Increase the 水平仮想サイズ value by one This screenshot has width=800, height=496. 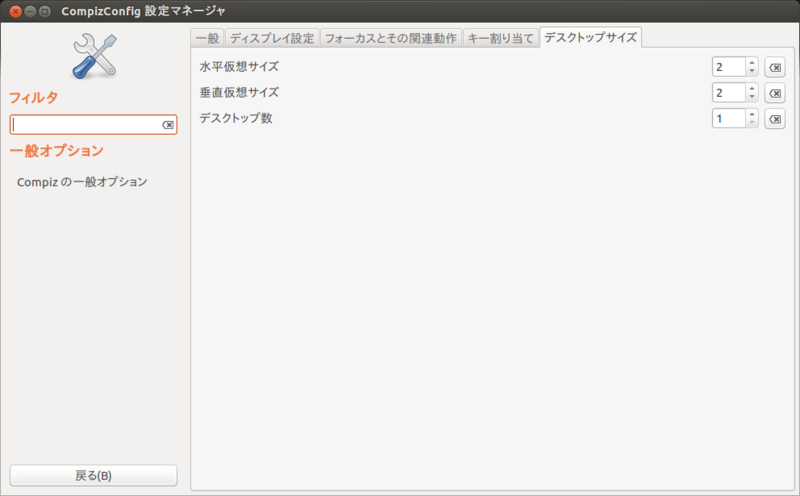752,62
